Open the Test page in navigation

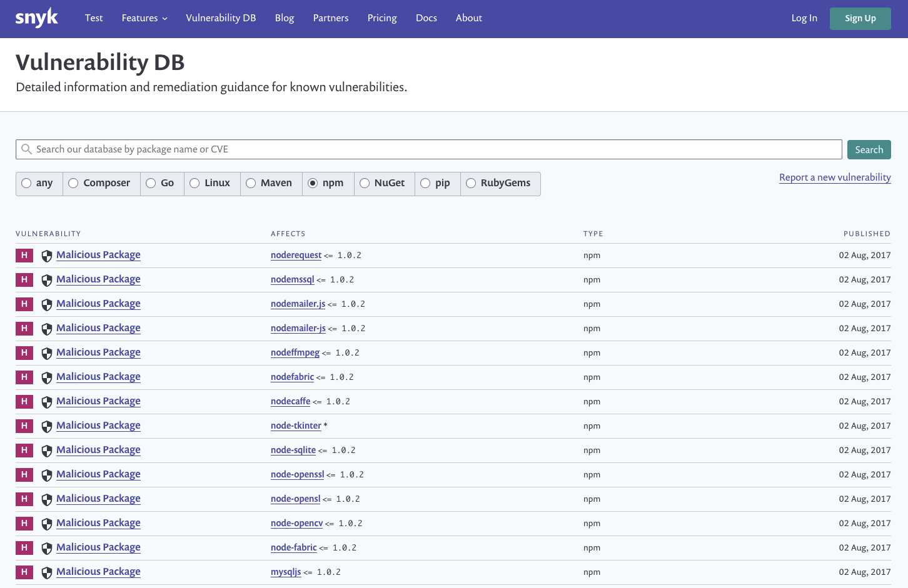[94, 18]
